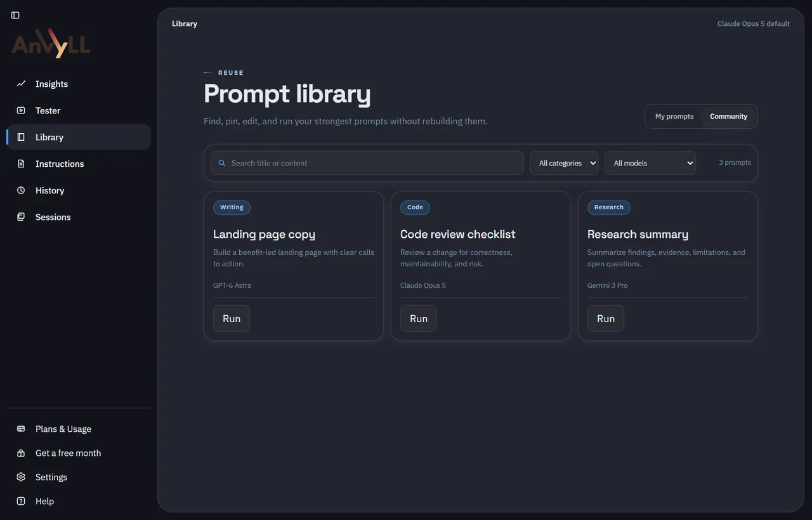Screen dimensions: 812x520
Task: Open the Code review checklist title
Action: (458, 234)
